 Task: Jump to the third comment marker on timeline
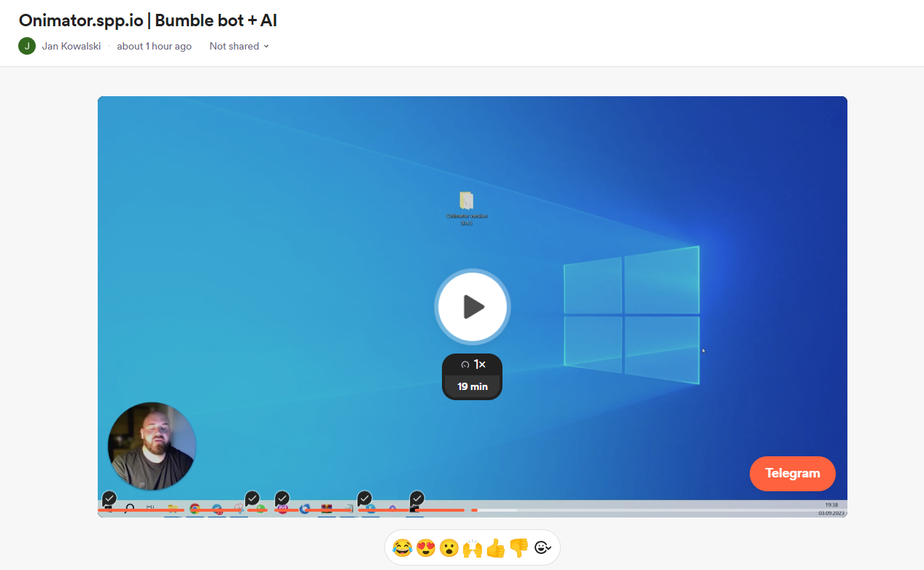tap(282, 499)
